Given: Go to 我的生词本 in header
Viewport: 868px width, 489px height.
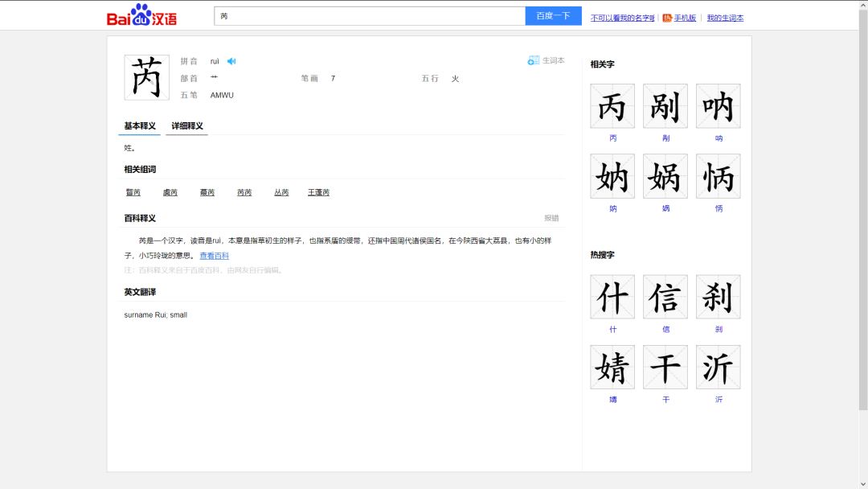Looking at the screenshot, I should point(725,18).
